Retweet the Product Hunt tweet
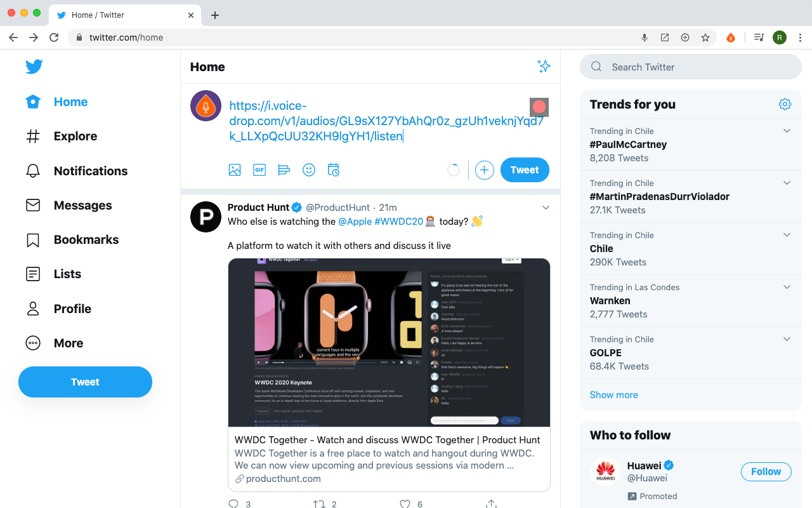The image size is (812, 508). 319,504
